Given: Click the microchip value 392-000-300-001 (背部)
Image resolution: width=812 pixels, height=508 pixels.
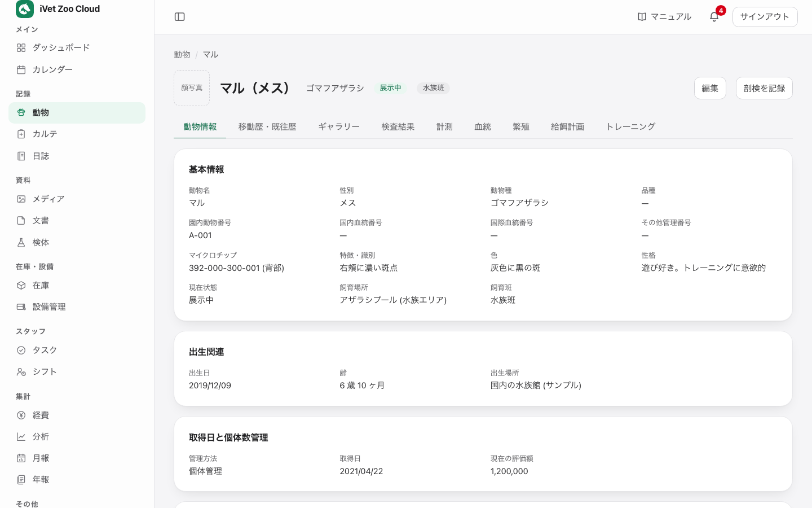Looking at the screenshot, I should pyautogui.click(x=236, y=268).
